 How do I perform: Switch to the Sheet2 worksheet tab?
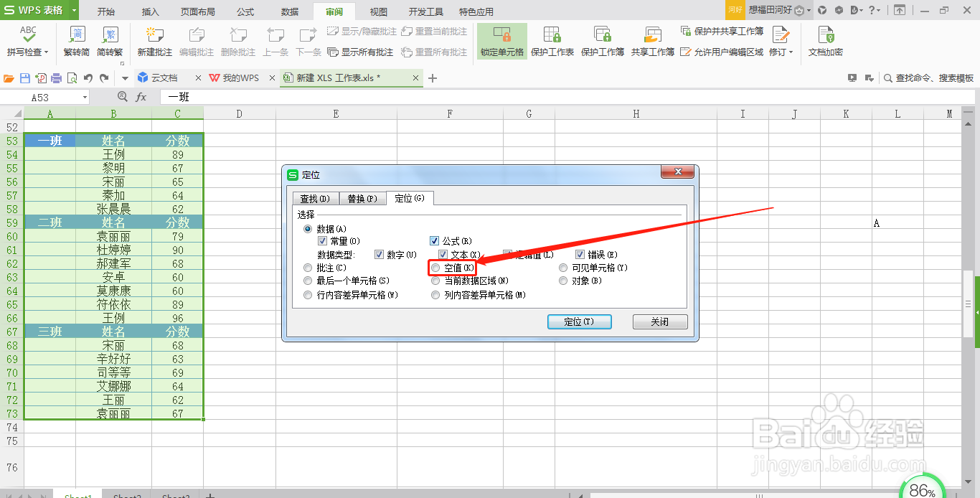(127, 494)
